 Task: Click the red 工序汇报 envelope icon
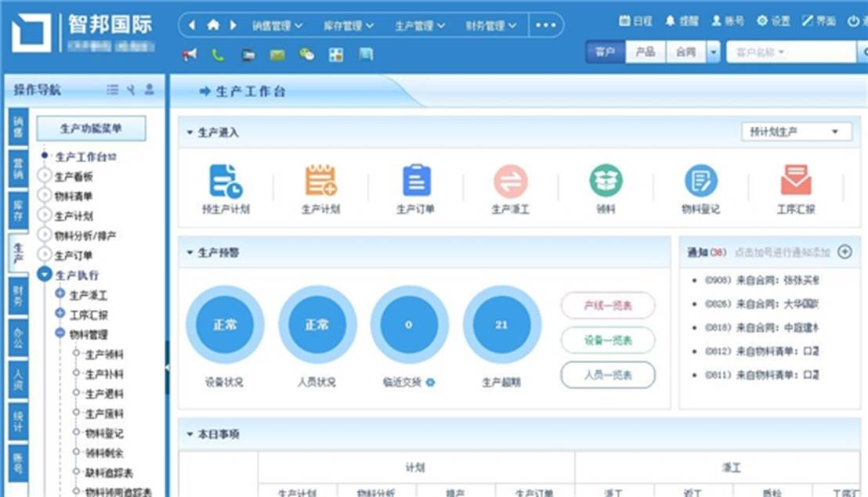795,180
